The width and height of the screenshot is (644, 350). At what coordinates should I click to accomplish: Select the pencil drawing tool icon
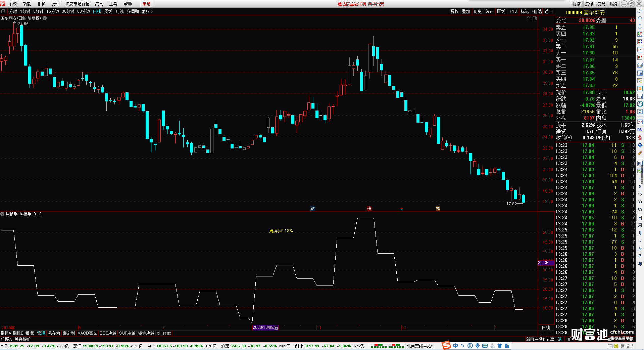640,153
